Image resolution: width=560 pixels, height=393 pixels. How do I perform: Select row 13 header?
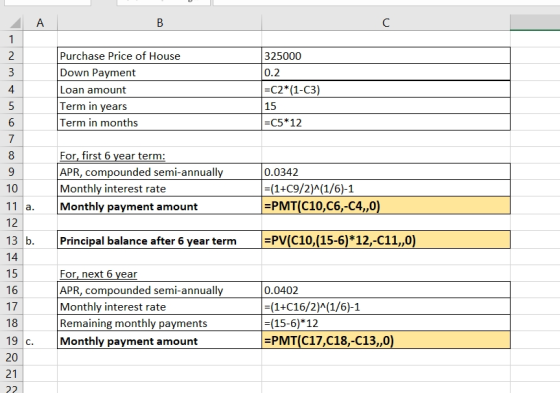pyautogui.click(x=11, y=240)
